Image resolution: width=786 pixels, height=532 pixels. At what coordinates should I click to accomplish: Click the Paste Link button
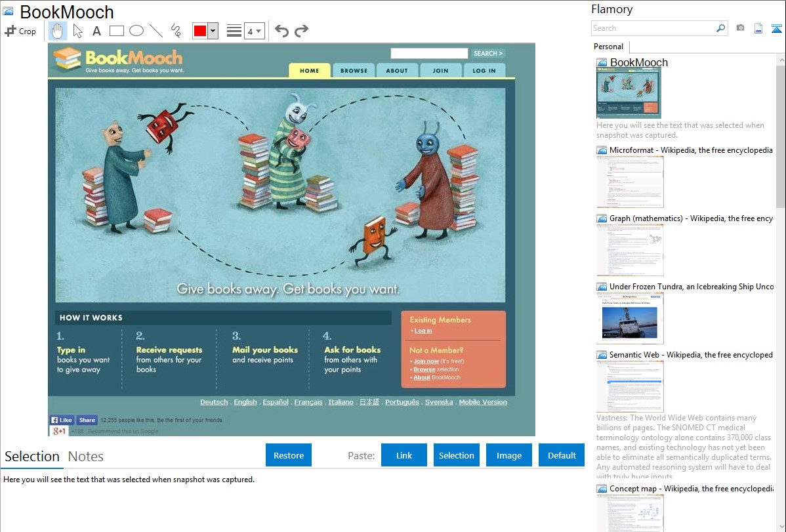pos(404,455)
